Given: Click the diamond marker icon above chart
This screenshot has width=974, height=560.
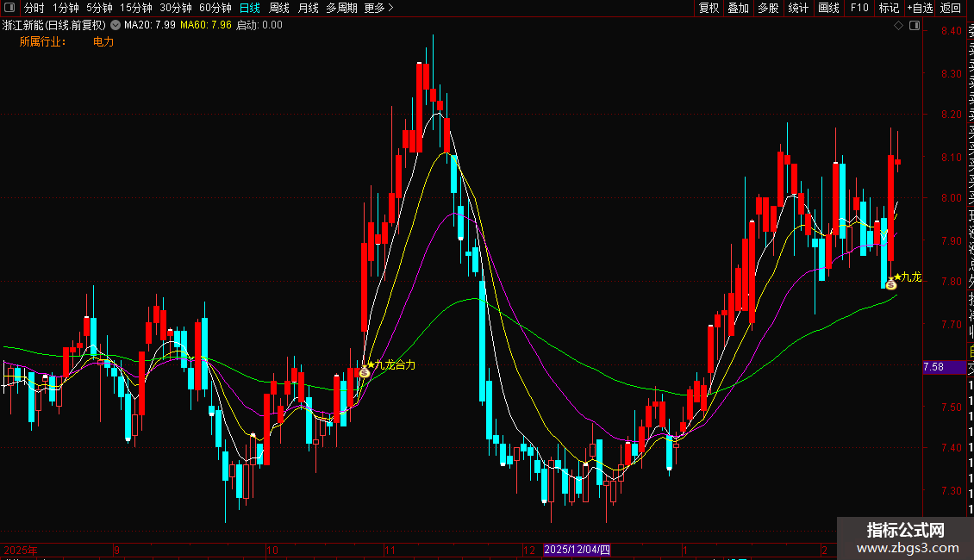Looking at the screenshot, I should point(898,26).
